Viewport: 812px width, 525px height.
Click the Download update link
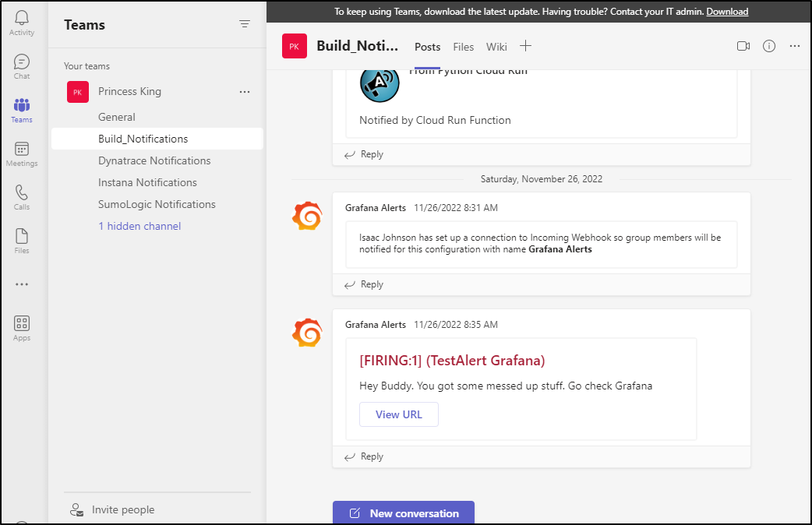(x=727, y=12)
